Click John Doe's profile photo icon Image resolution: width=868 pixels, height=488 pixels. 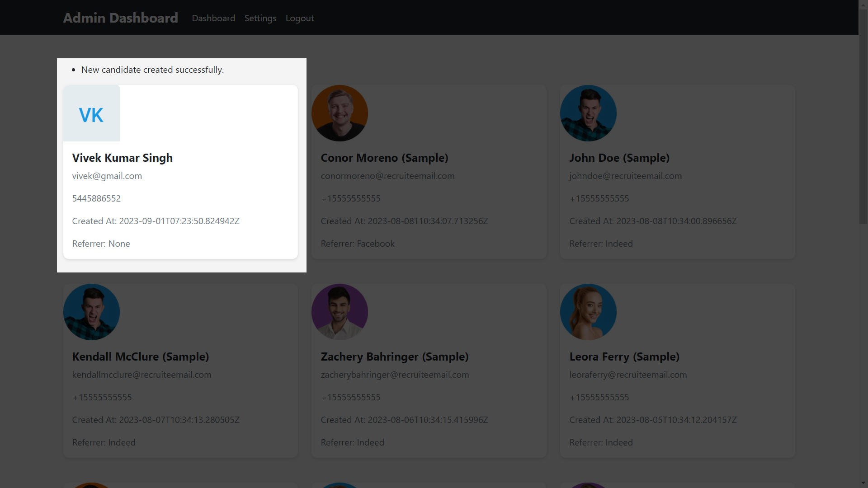588,113
